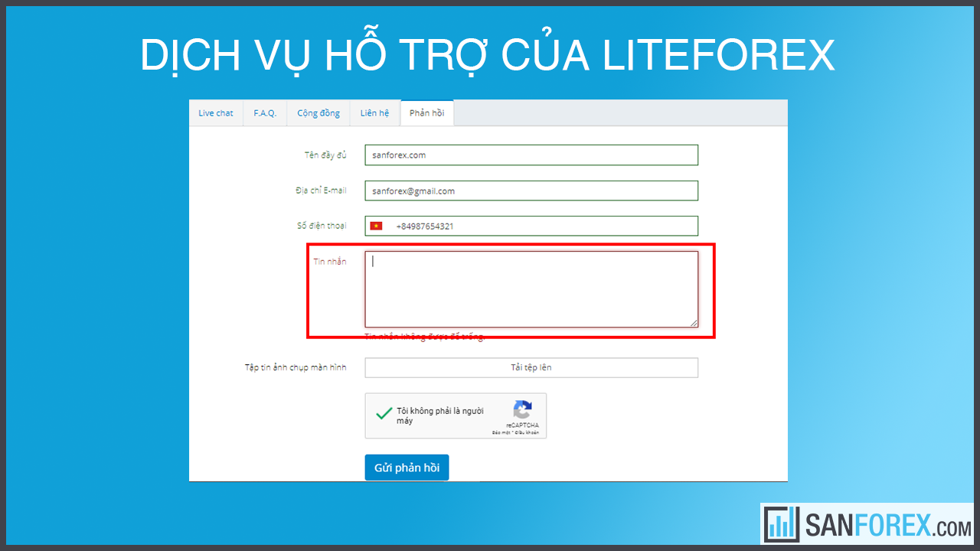This screenshot has width=980, height=551.
Task: Focus the Tin nhắn message textarea
Action: 531,289
